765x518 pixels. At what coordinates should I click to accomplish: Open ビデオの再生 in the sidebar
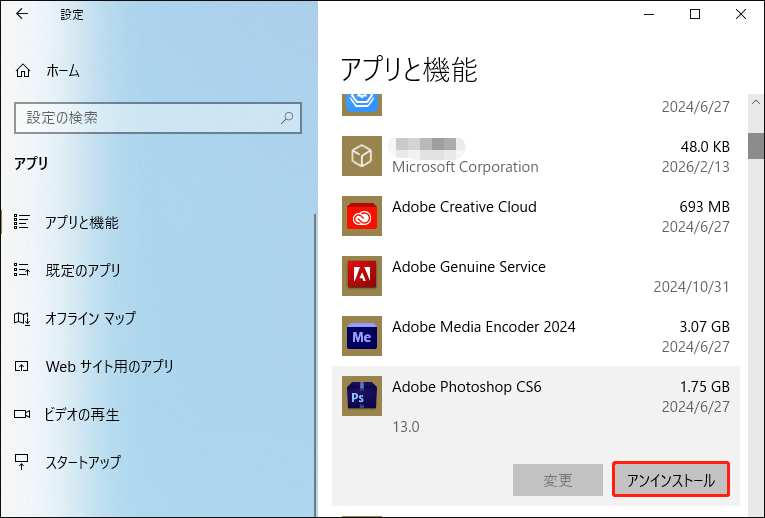click(81, 414)
